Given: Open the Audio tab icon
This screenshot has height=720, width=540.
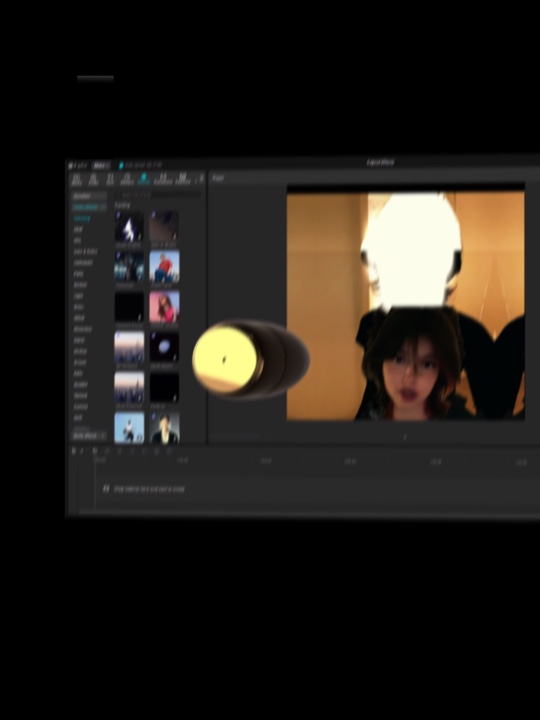Looking at the screenshot, I should point(93,179).
